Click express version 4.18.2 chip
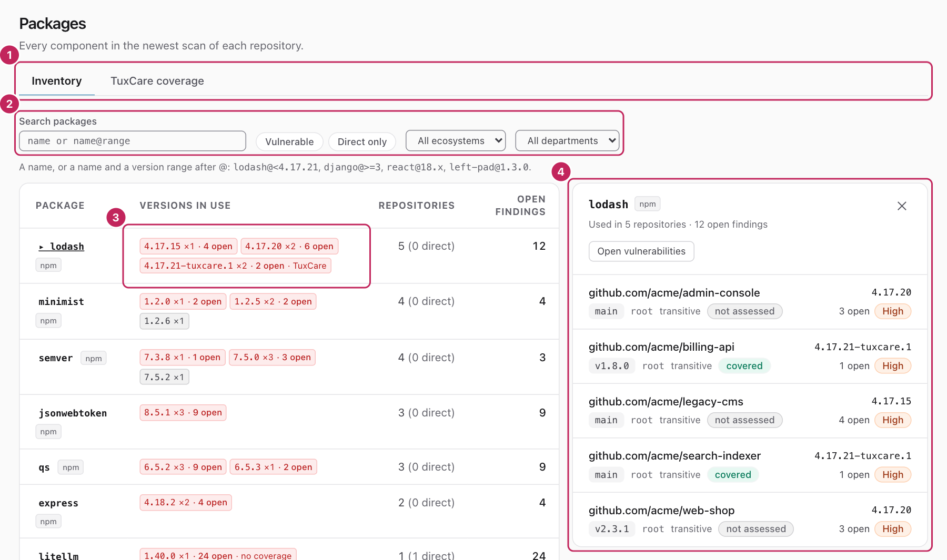Screen dimensions: 947x560 (186, 502)
